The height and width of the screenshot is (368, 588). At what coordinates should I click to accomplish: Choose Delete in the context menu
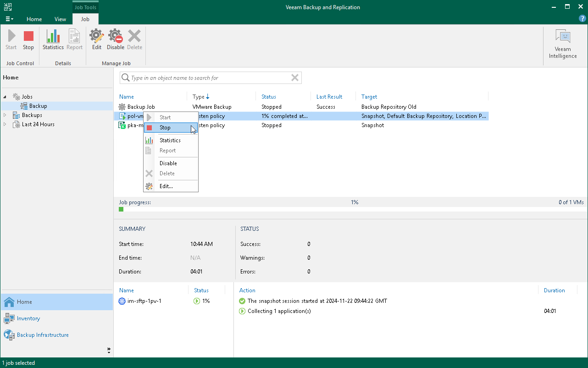coord(171,173)
